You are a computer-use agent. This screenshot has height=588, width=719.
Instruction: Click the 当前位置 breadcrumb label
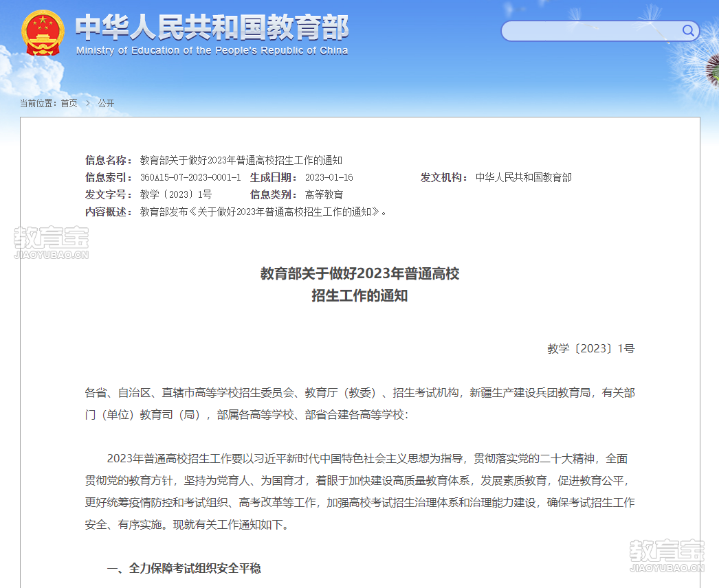click(x=38, y=103)
